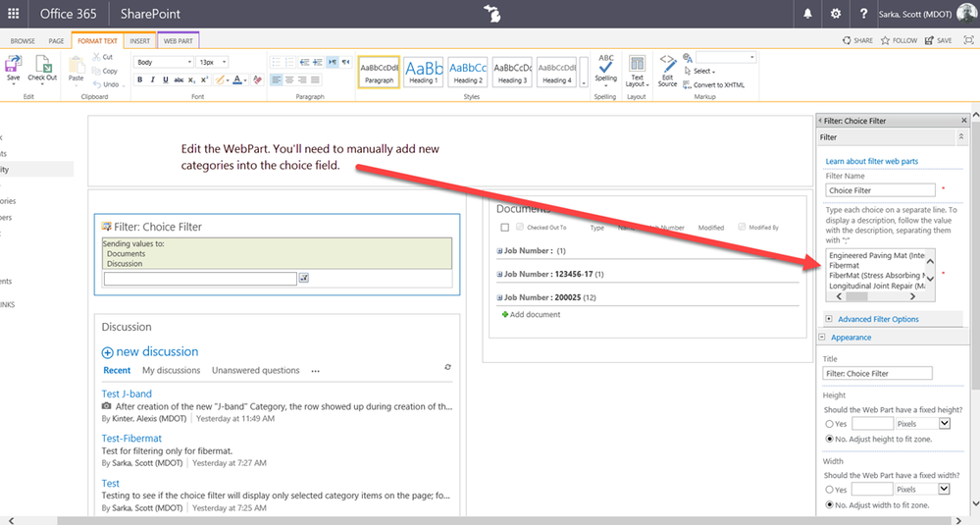Screen dimensions: 980x525
Task: Open the Text Layout dropdown
Action: (x=637, y=72)
